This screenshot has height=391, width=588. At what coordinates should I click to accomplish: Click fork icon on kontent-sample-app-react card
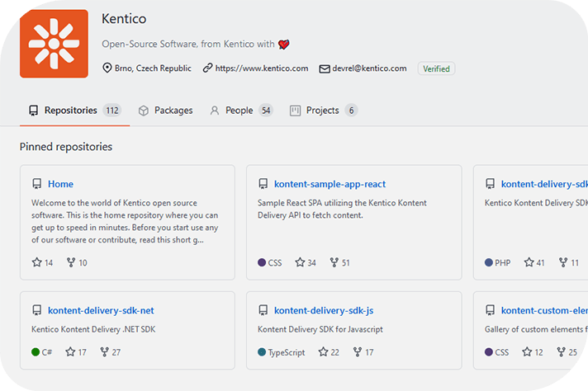(x=334, y=262)
